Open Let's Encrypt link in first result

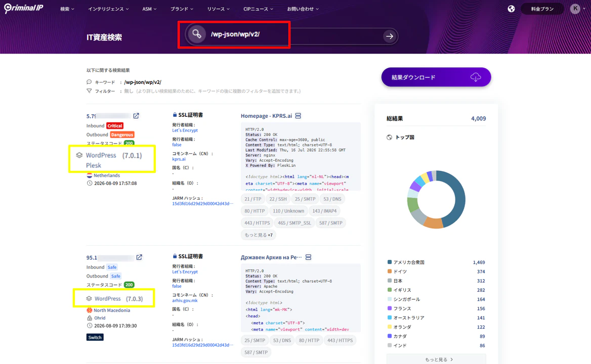click(185, 130)
